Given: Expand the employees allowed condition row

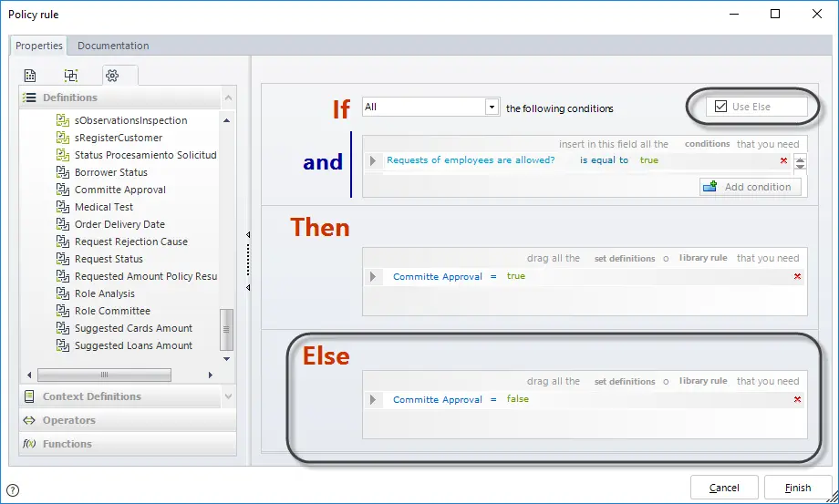Looking at the screenshot, I should pos(373,160).
